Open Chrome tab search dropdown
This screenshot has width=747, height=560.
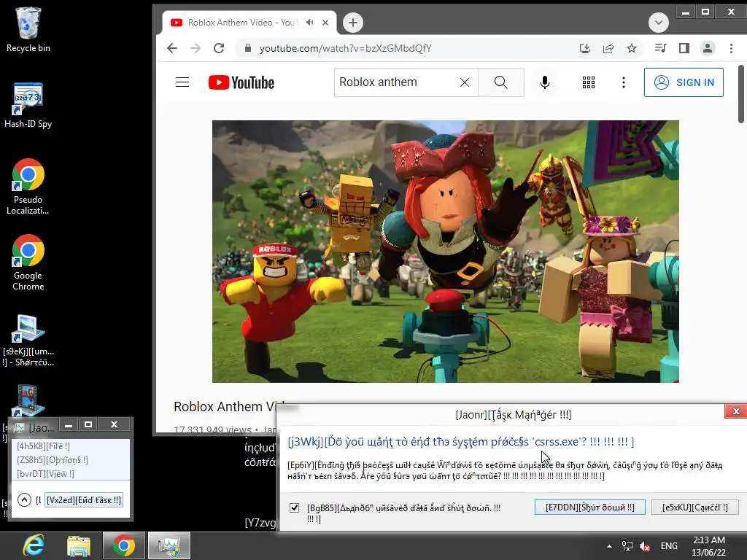click(x=659, y=23)
